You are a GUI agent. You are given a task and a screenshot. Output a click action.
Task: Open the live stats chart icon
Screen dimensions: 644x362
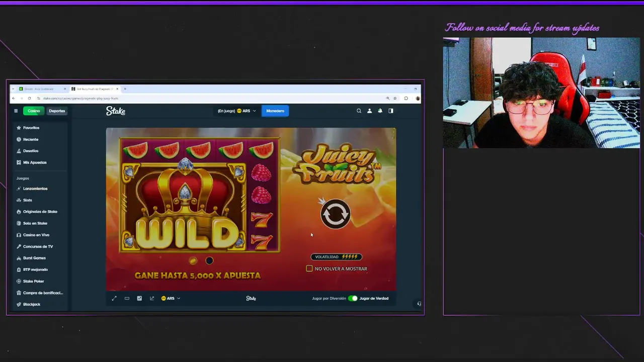point(139,299)
